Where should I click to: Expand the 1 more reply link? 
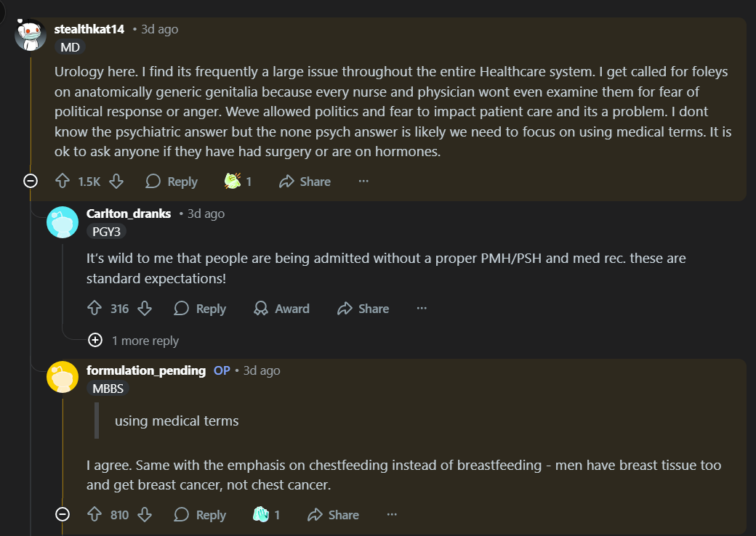pyautogui.click(x=133, y=341)
